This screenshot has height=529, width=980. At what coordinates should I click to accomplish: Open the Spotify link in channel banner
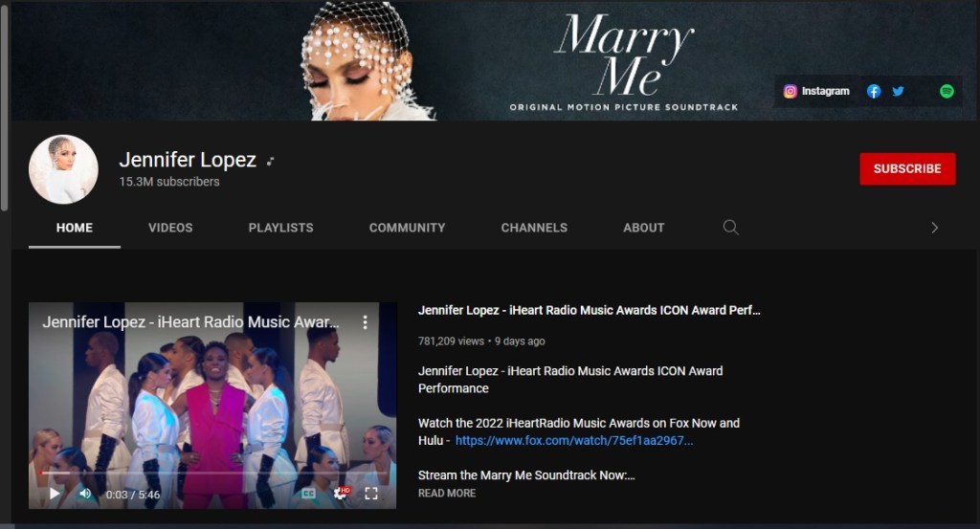pos(947,92)
